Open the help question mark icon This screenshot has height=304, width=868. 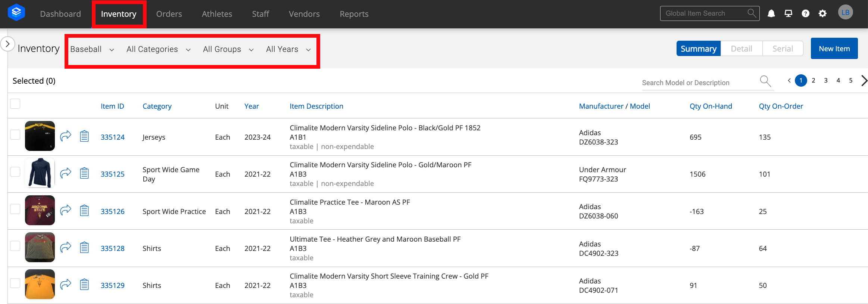point(805,14)
